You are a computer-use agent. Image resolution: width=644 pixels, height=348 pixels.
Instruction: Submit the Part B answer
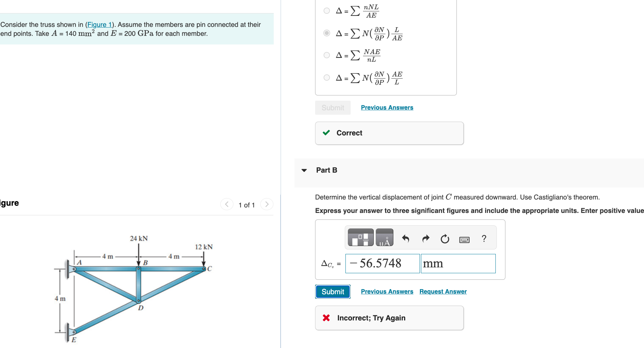coord(332,291)
